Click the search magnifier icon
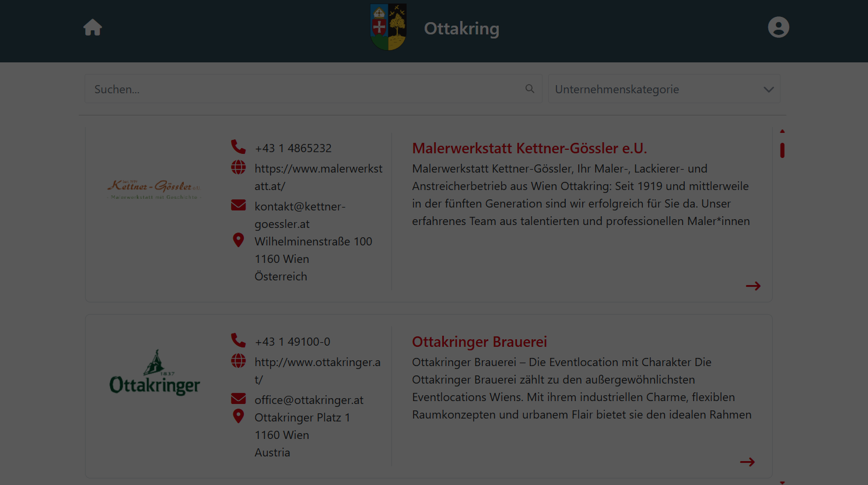The image size is (868, 485). click(x=530, y=89)
